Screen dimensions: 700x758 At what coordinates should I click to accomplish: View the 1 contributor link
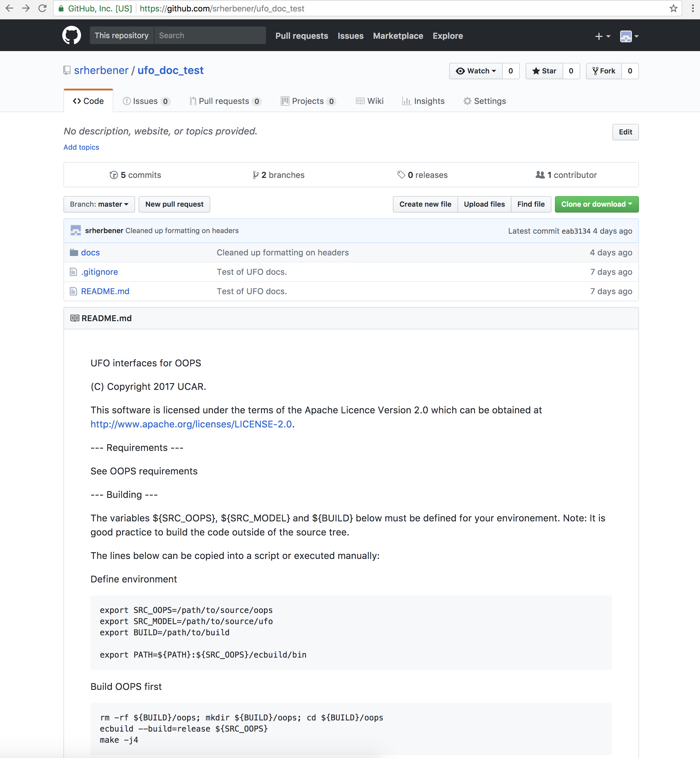[x=566, y=175]
